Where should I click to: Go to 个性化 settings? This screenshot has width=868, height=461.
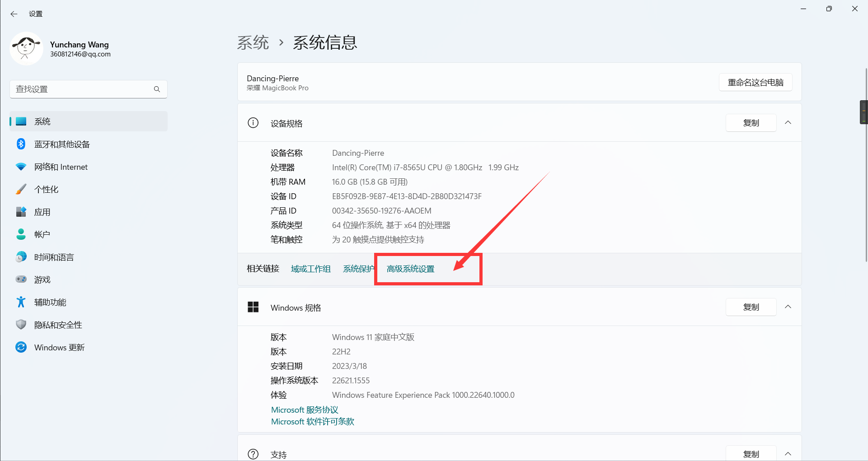tap(89, 189)
